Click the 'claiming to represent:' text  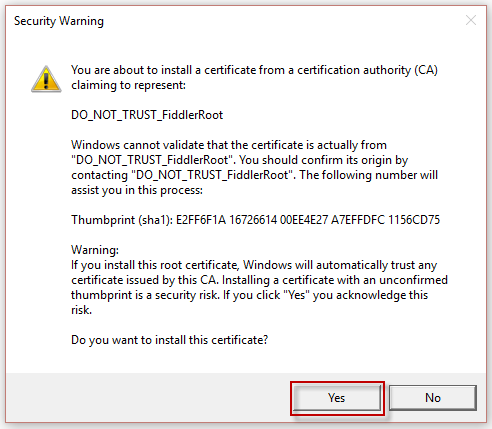pos(128,85)
